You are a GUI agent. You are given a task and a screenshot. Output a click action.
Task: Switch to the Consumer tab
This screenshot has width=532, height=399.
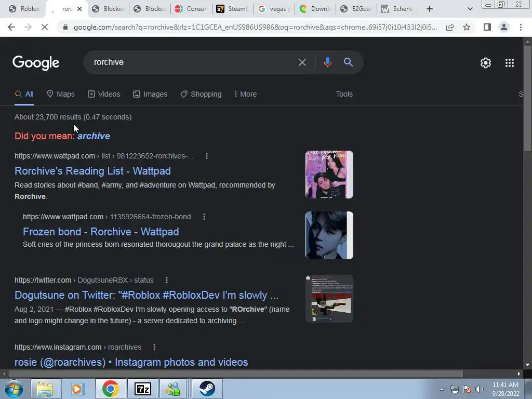[191, 9]
